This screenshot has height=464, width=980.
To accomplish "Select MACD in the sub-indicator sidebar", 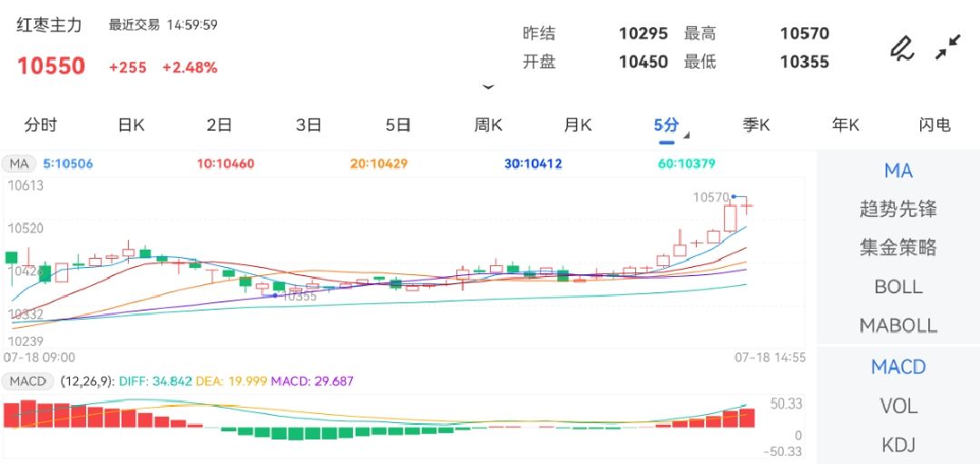I will pyautogui.click(x=898, y=367).
